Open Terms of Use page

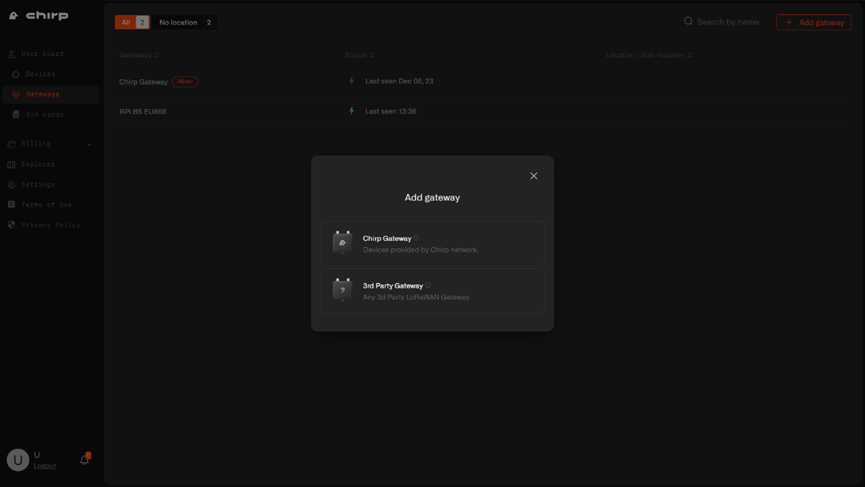coord(46,205)
